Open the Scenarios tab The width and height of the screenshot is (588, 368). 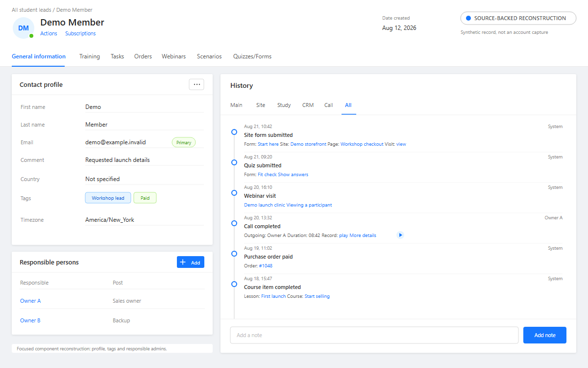click(x=209, y=56)
